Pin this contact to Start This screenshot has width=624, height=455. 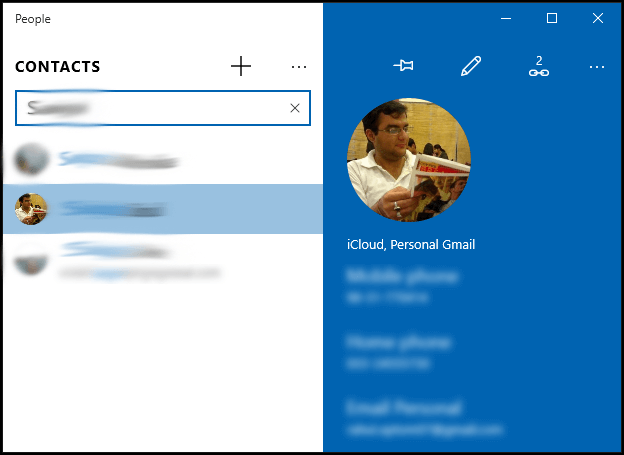click(403, 65)
